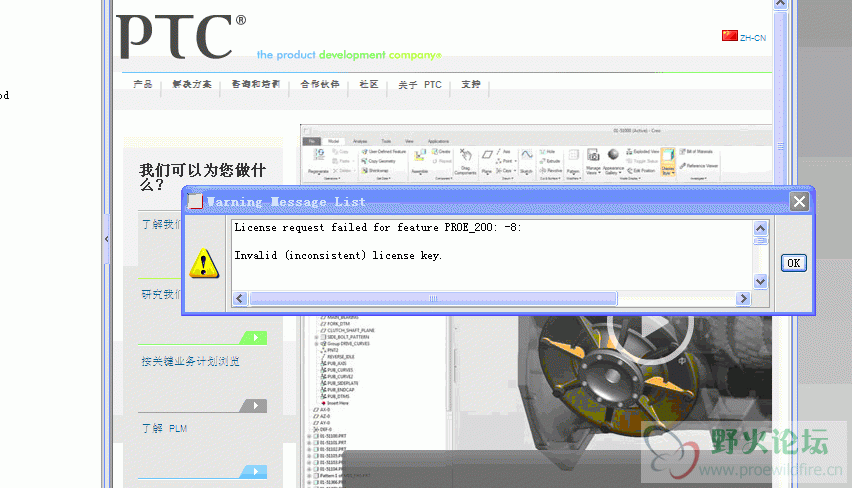Click the horizontal scroll left arrow in dialog
Image resolution: width=852 pixels, height=488 pixels.
[240, 298]
